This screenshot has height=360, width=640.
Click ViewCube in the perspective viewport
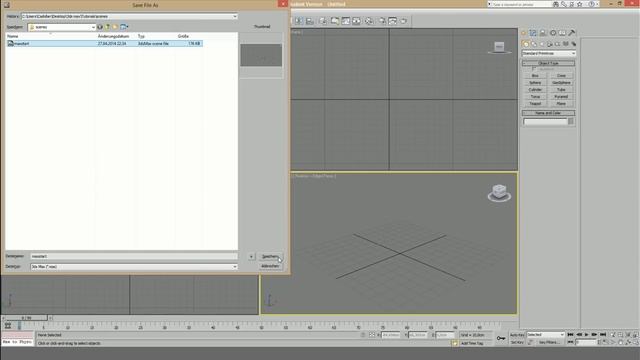click(x=499, y=193)
